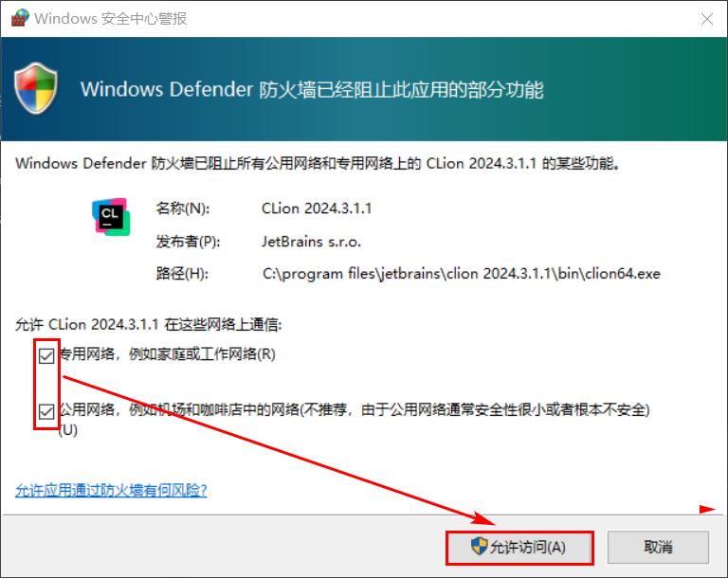Click the 公用网络 airport and coffee shop label text
The width and height of the screenshot is (728, 578).
355,419
